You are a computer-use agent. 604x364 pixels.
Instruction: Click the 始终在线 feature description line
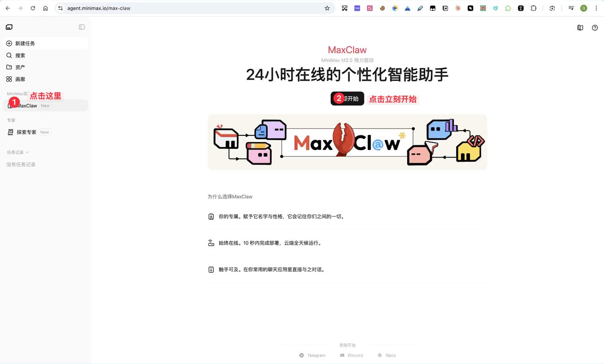270,243
